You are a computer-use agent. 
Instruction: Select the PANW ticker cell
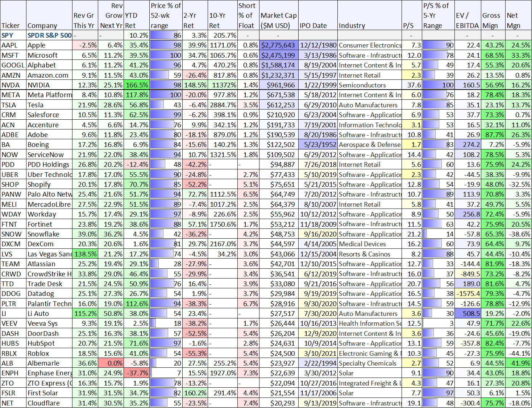(13, 194)
